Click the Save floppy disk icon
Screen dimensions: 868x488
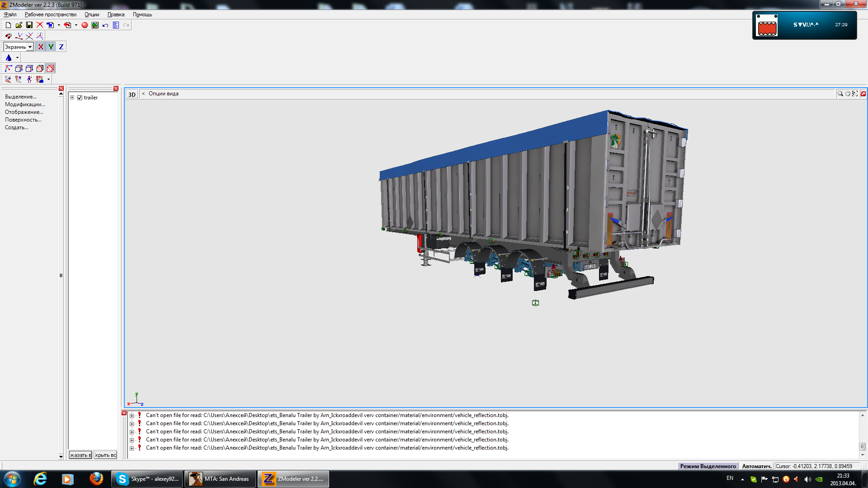29,25
